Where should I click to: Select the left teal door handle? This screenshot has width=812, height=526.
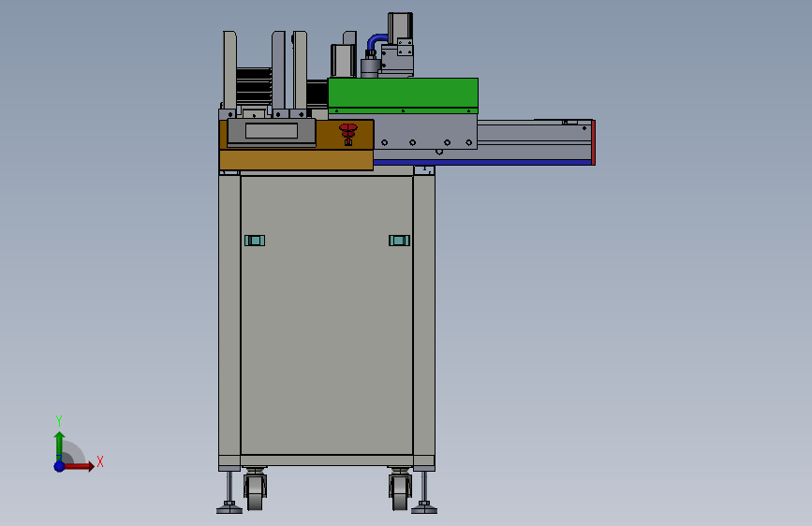[x=255, y=241]
